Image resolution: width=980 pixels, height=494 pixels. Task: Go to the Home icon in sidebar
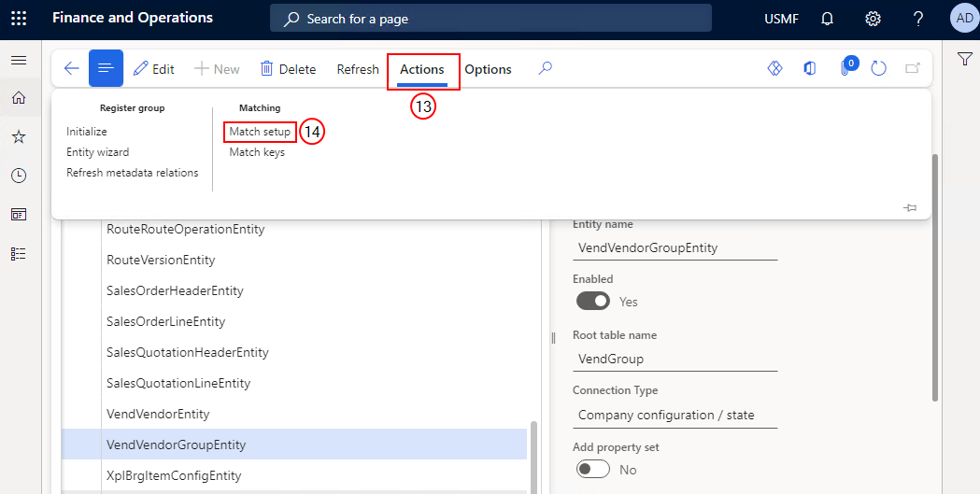19,97
